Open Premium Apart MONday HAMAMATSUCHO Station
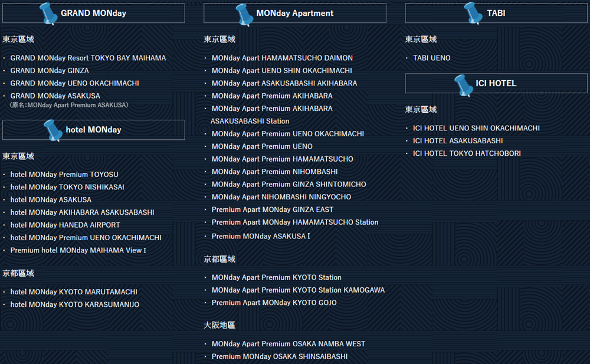The width and height of the screenshot is (590, 364). point(295,222)
